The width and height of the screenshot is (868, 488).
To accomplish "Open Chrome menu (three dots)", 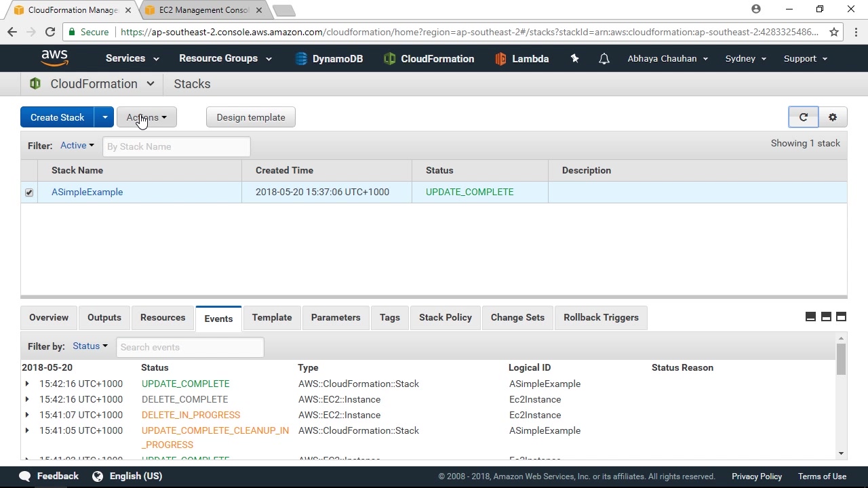I will tap(856, 32).
